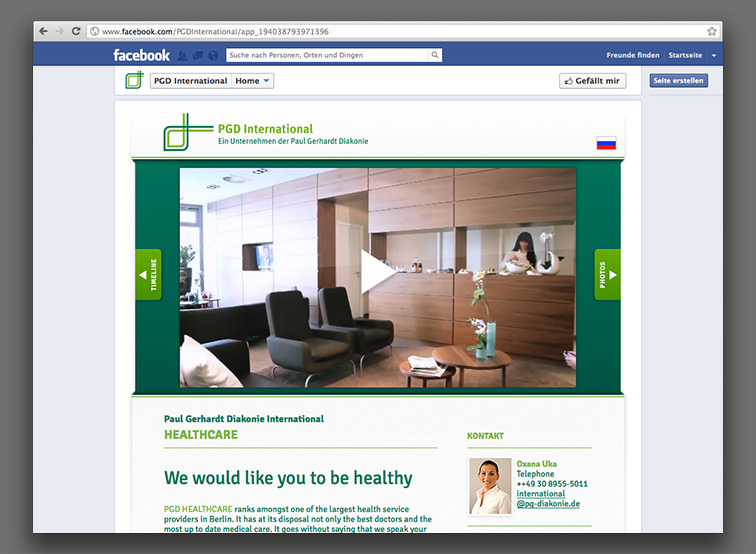
Task: Click Seite erstellen button
Action: (x=678, y=81)
